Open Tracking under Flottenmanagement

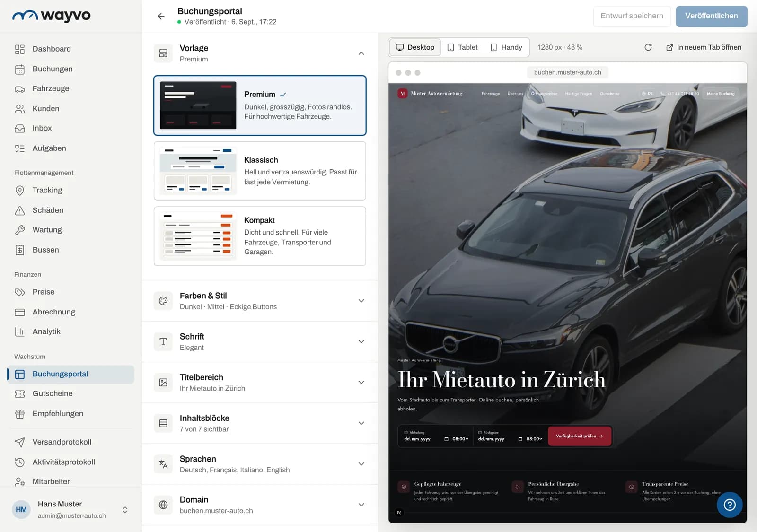71,190
